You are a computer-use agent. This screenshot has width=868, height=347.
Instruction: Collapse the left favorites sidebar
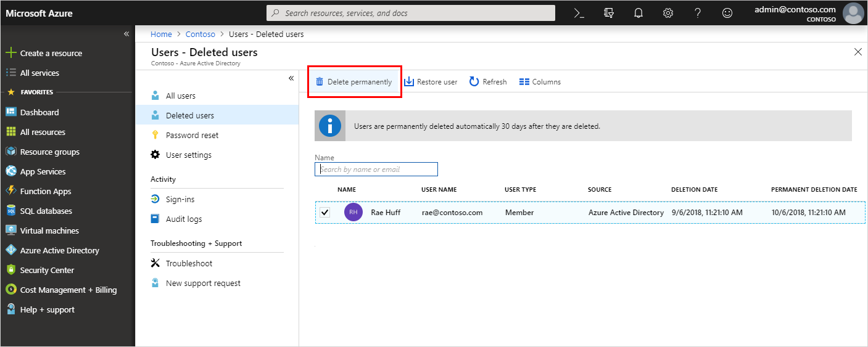point(126,34)
